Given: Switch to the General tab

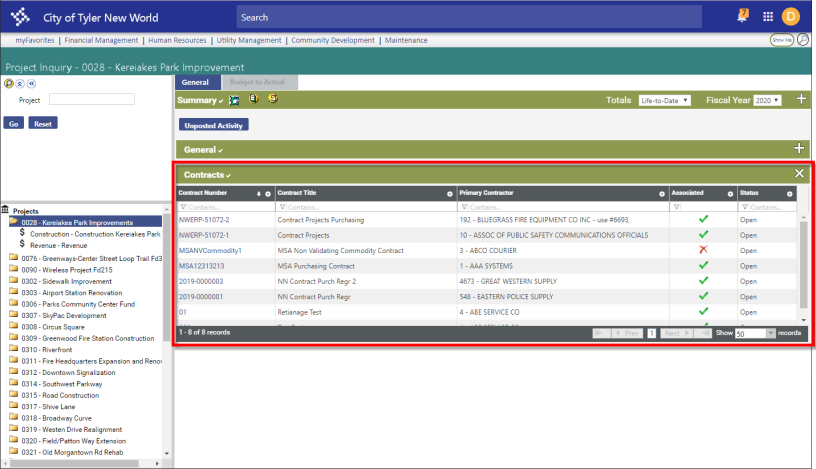Looking at the screenshot, I should 195,82.
